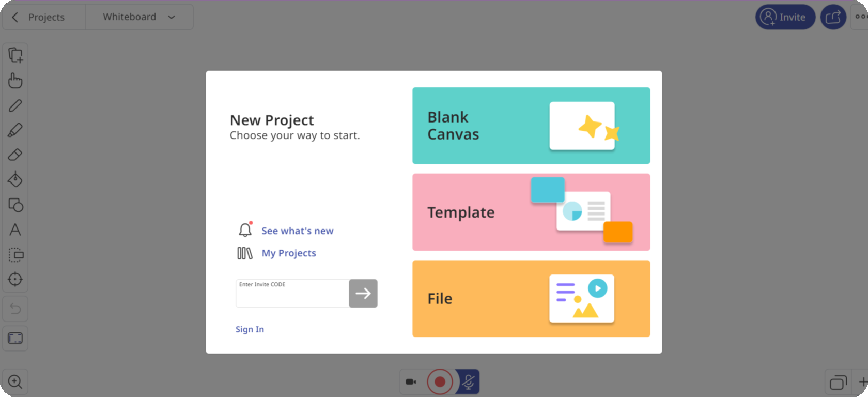
Task: Start recording with the red record button
Action: 440,382
